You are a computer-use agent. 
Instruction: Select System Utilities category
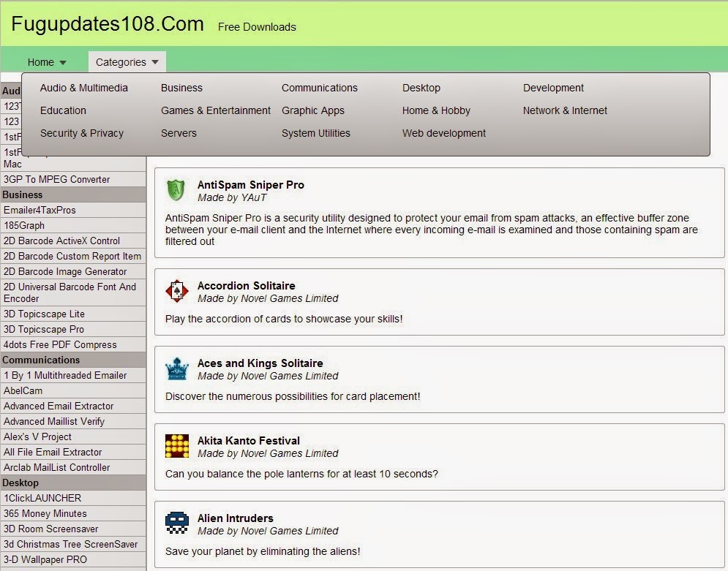316,133
